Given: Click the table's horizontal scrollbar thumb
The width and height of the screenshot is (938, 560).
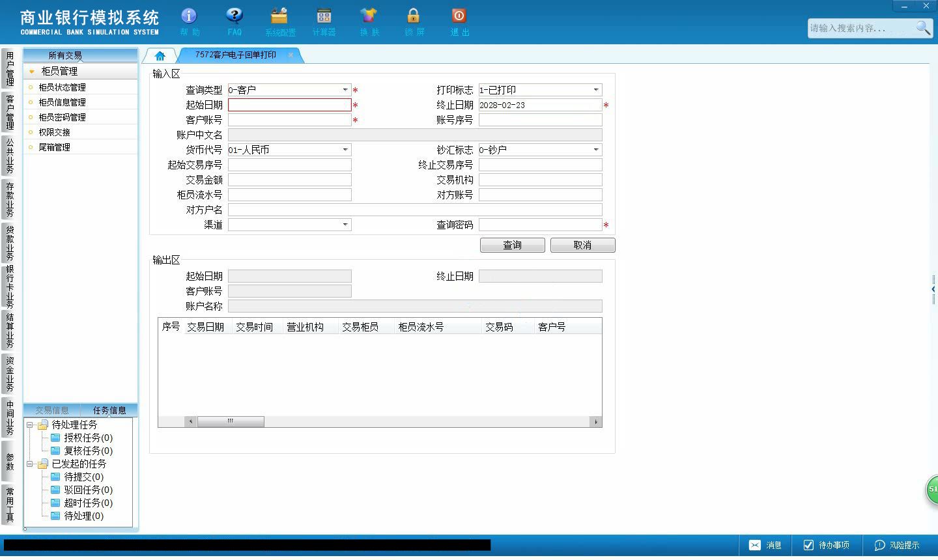Looking at the screenshot, I should pos(231,421).
